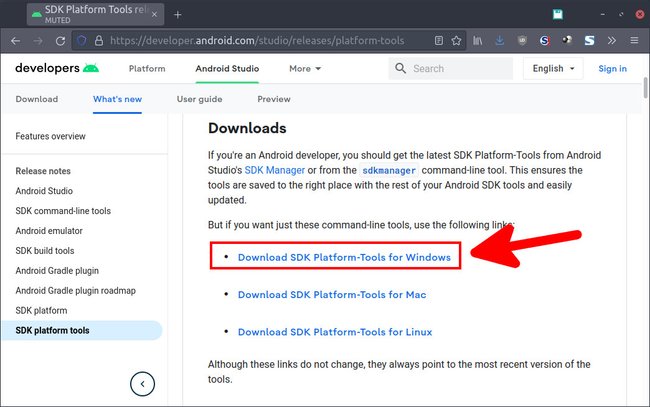Viewport: 650px width, 407px height.
Task: Click the browser forward arrow
Action: pos(38,41)
